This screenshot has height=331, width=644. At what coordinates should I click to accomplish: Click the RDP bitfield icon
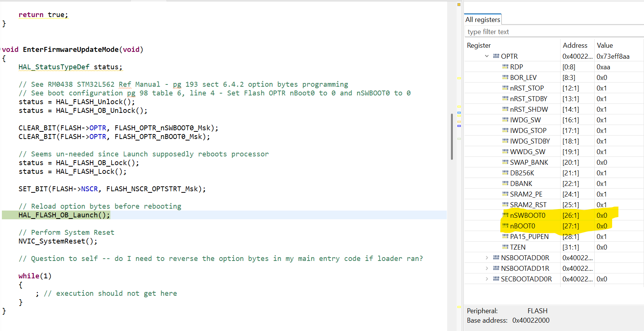pyautogui.click(x=505, y=67)
